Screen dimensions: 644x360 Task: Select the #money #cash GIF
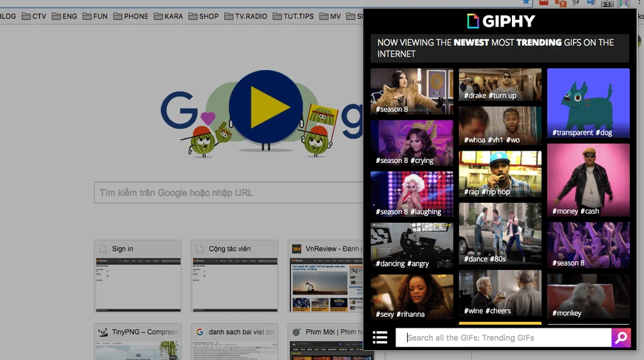[x=588, y=180]
